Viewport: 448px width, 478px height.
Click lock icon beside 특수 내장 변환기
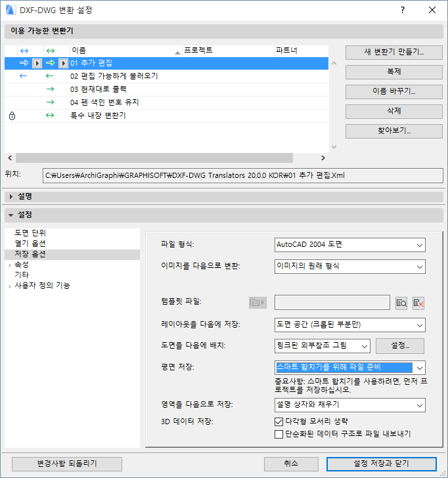[12, 116]
